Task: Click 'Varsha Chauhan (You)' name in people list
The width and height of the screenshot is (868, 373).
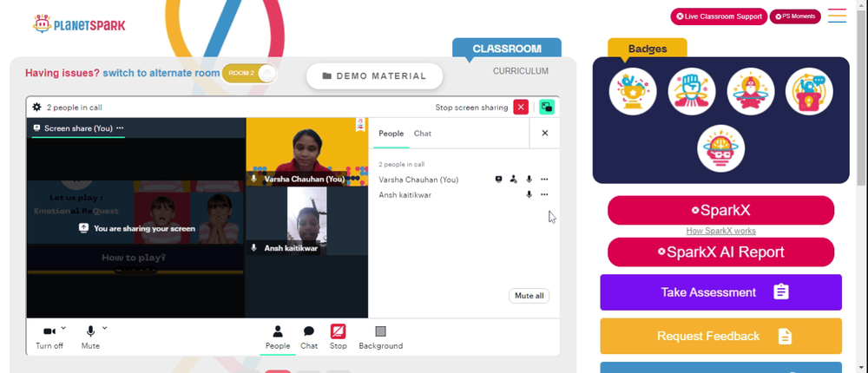Action: pyautogui.click(x=418, y=180)
